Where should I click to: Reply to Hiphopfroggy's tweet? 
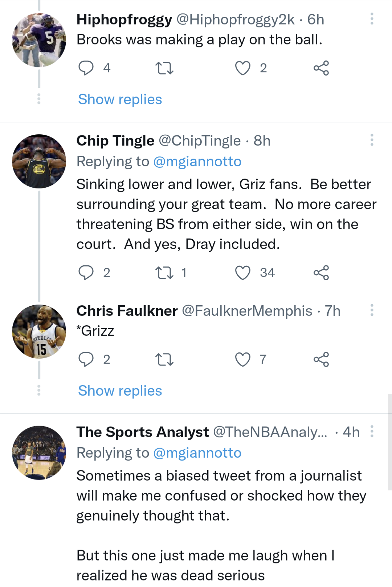click(86, 67)
